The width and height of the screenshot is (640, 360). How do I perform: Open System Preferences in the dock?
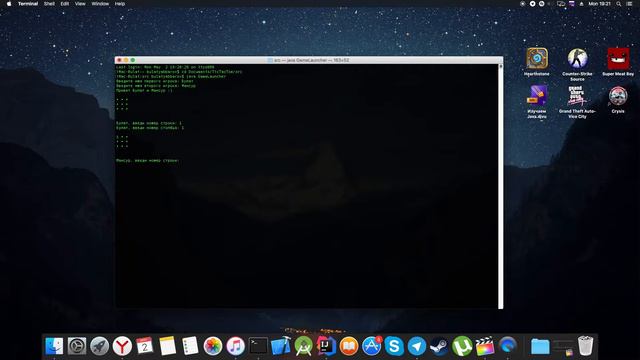(77, 346)
